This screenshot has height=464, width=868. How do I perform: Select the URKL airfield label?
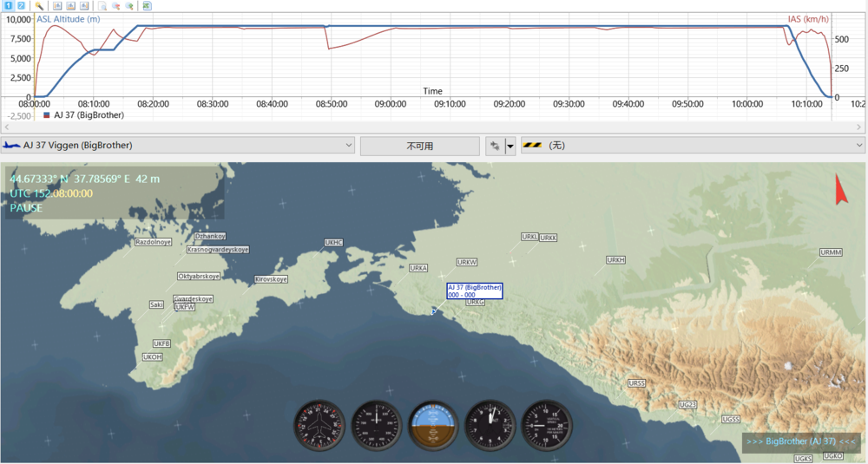tap(529, 237)
